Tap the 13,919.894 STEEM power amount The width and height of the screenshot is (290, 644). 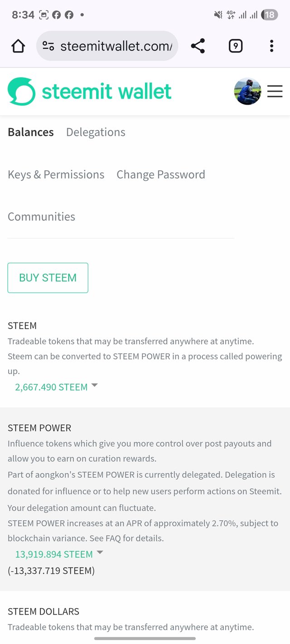pos(54,554)
